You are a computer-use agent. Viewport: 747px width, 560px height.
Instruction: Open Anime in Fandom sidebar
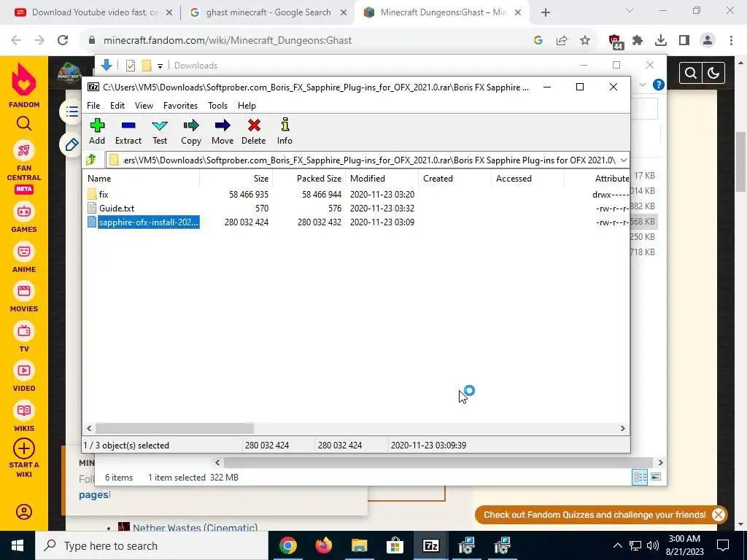point(24,257)
